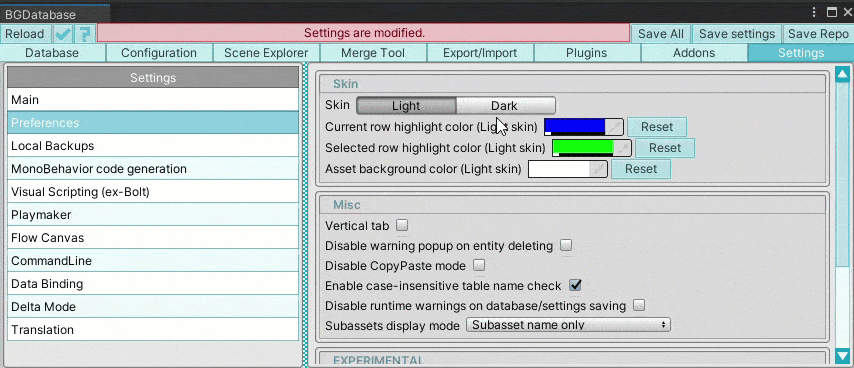Image resolution: width=854 pixels, height=368 pixels.
Task: Pick color eyedropper for Selected row highlight
Action: [623, 148]
